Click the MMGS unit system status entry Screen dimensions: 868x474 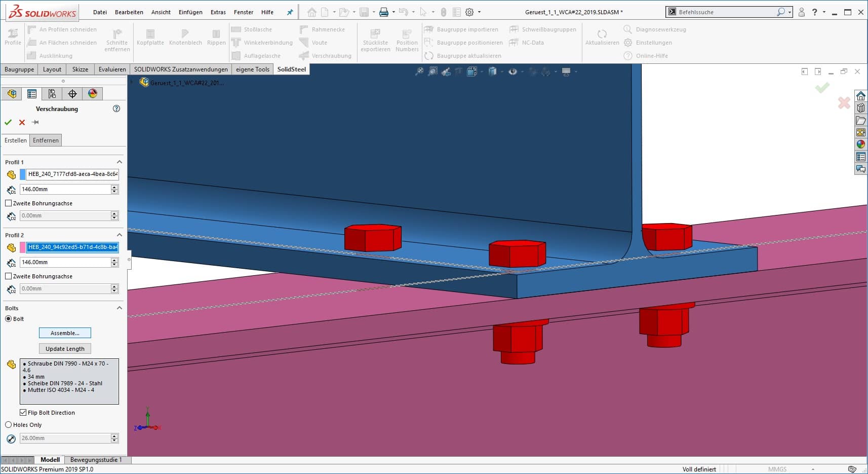[x=777, y=469]
